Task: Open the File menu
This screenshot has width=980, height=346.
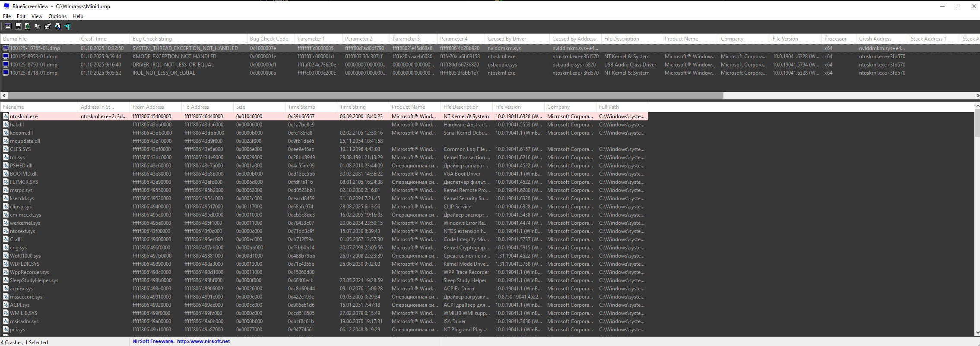Action: [x=7, y=16]
